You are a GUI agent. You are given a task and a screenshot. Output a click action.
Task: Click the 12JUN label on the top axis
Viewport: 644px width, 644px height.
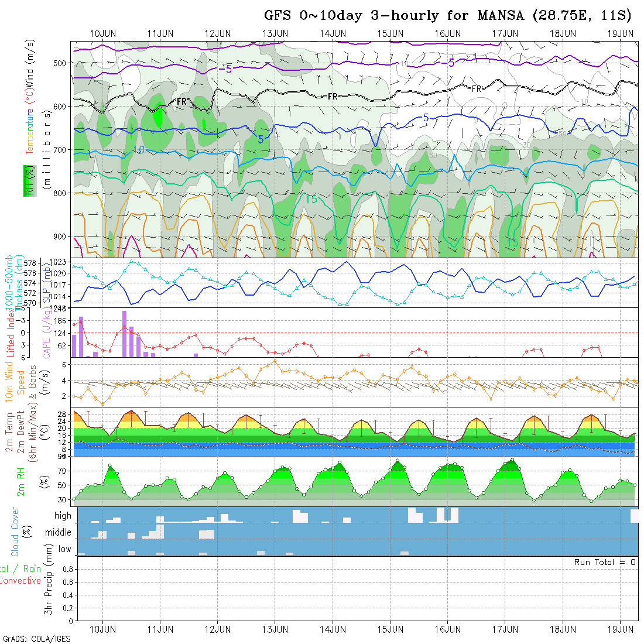[218, 34]
